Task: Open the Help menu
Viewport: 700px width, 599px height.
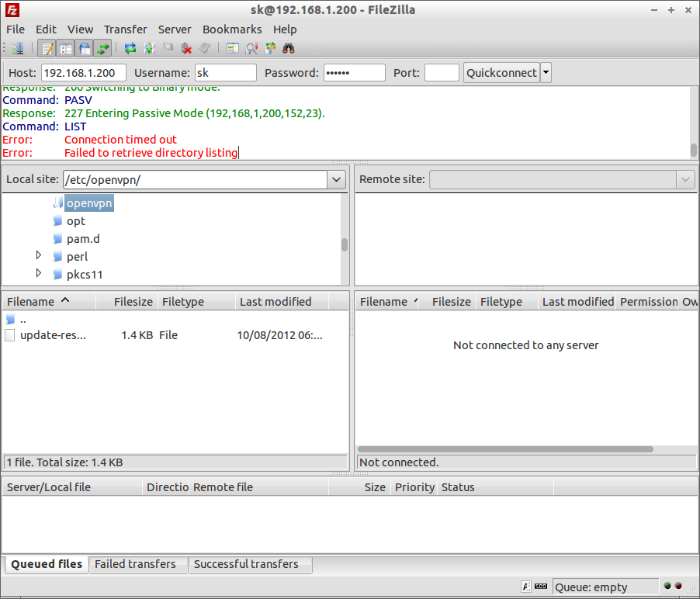Action: point(285,29)
